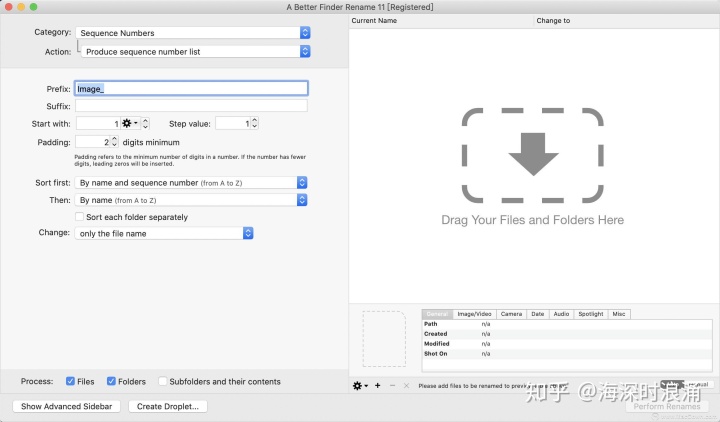Image resolution: width=720 pixels, height=422 pixels.
Task: Switch to the Camera tab
Action: pos(511,314)
